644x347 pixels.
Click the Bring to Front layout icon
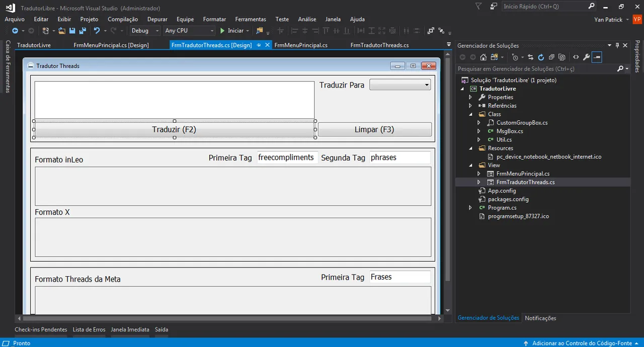click(x=431, y=30)
